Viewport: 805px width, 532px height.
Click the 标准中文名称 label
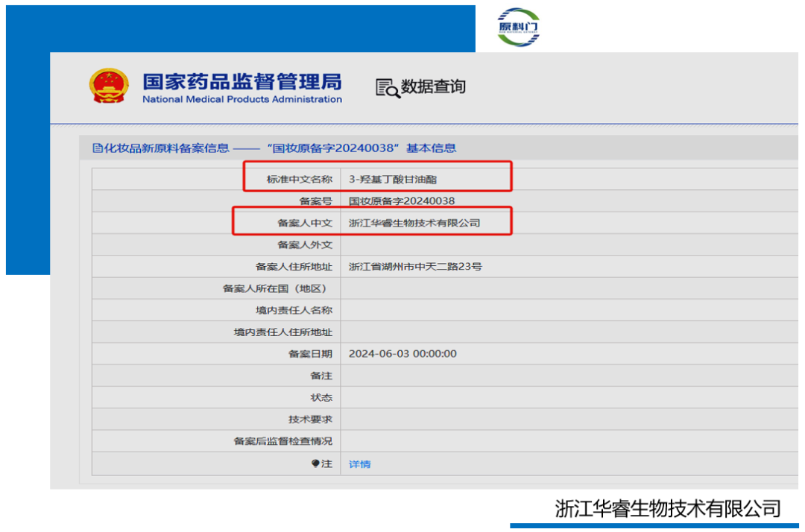pyautogui.click(x=300, y=179)
